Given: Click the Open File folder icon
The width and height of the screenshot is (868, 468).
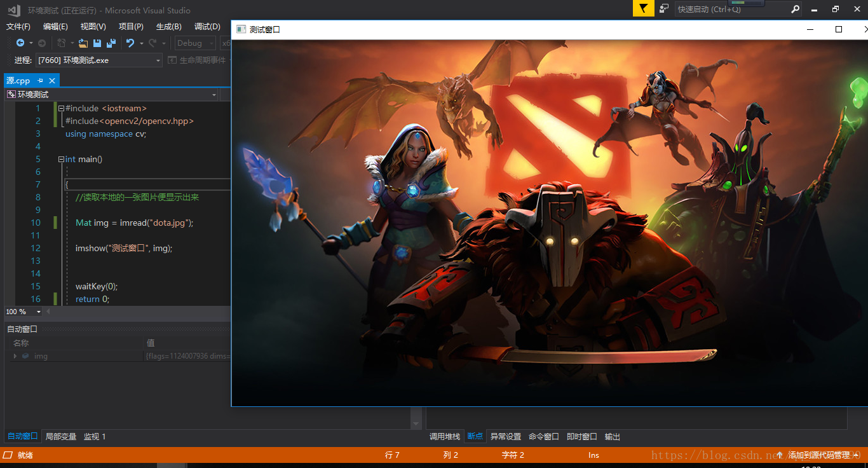Looking at the screenshot, I should click(83, 43).
